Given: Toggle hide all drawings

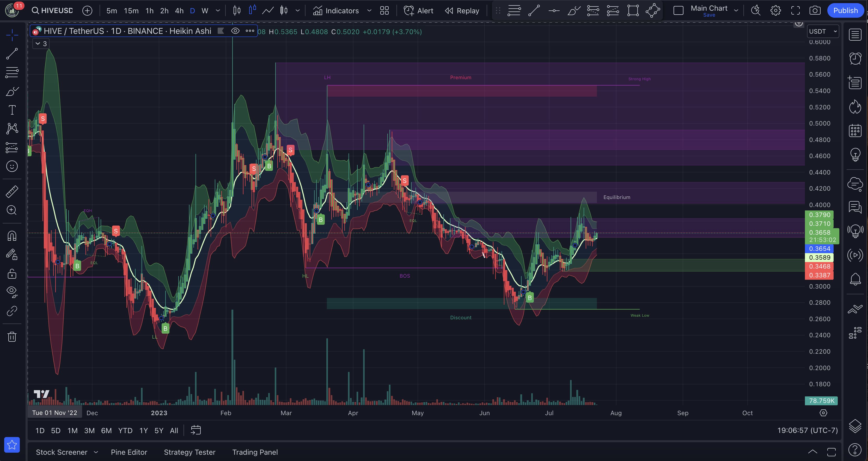Looking at the screenshot, I should tap(12, 292).
